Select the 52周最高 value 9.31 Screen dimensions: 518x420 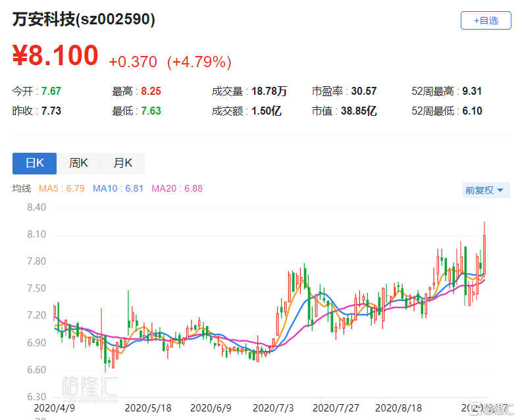click(472, 92)
